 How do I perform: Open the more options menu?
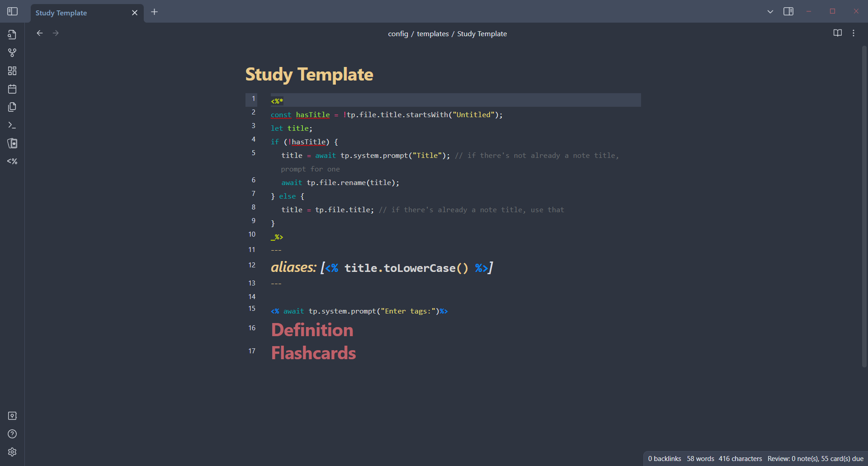tap(854, 33)
